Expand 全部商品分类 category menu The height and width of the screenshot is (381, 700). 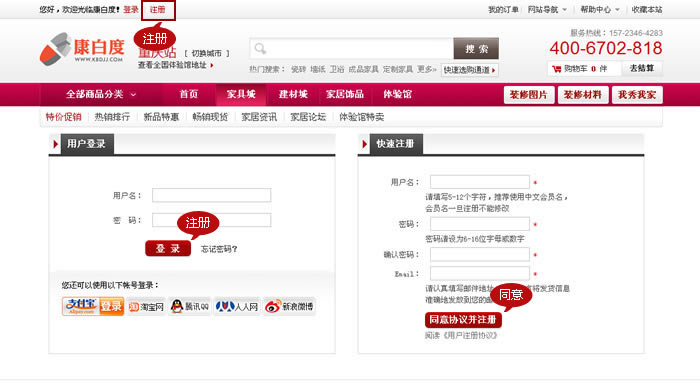coord(101,94)
